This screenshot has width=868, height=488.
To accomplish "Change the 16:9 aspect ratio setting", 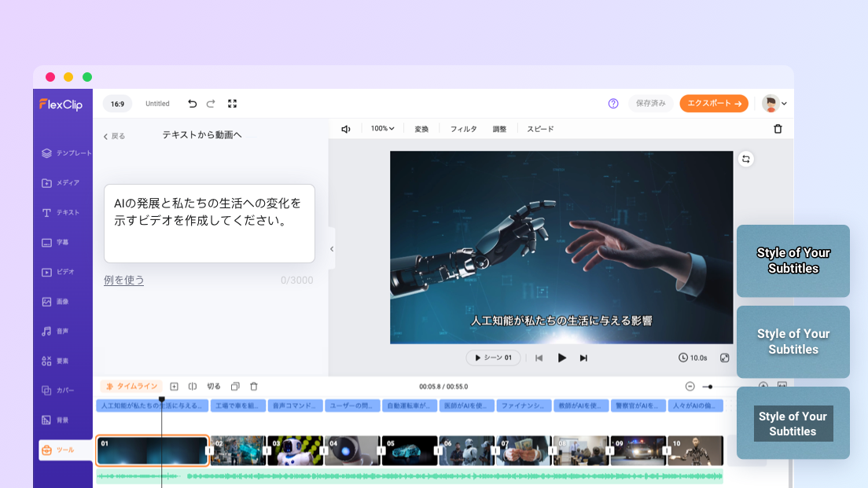I will pyautogui.click(x=117, y=104).
